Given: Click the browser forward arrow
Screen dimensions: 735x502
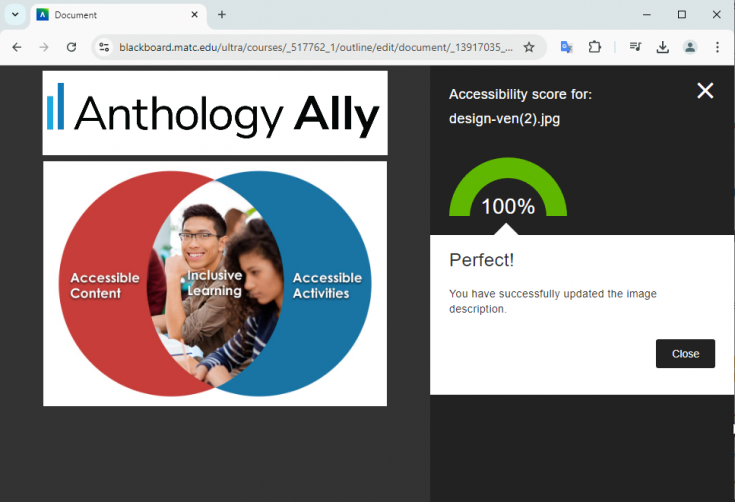Looking at the screenshot, I should [44, 47].
